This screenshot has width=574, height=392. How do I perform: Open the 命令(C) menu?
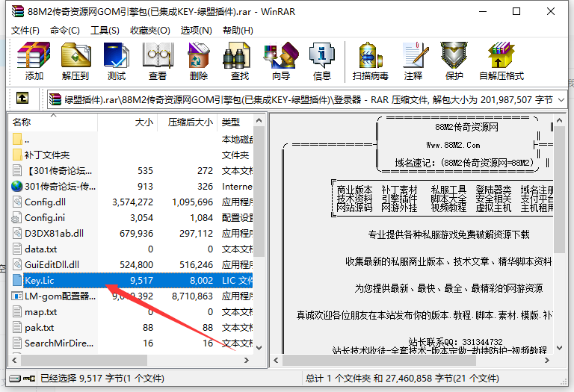[x=65, y=31]
